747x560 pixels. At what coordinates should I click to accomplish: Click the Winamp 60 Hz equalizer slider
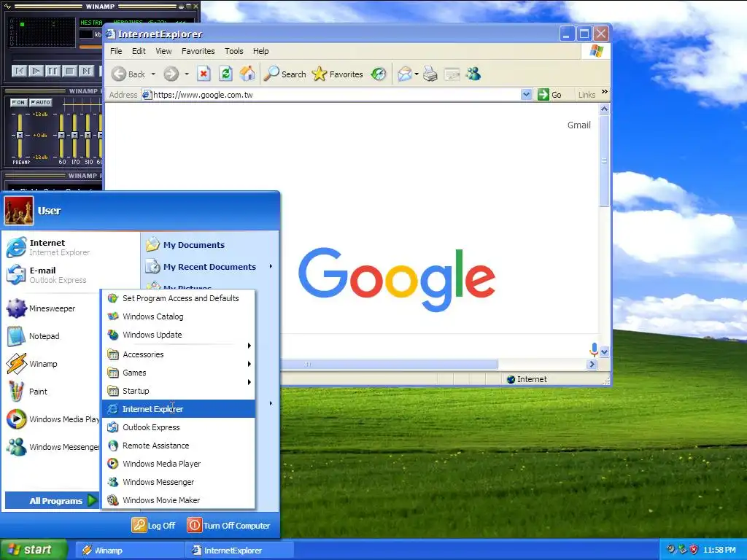(x=61, y=135)
